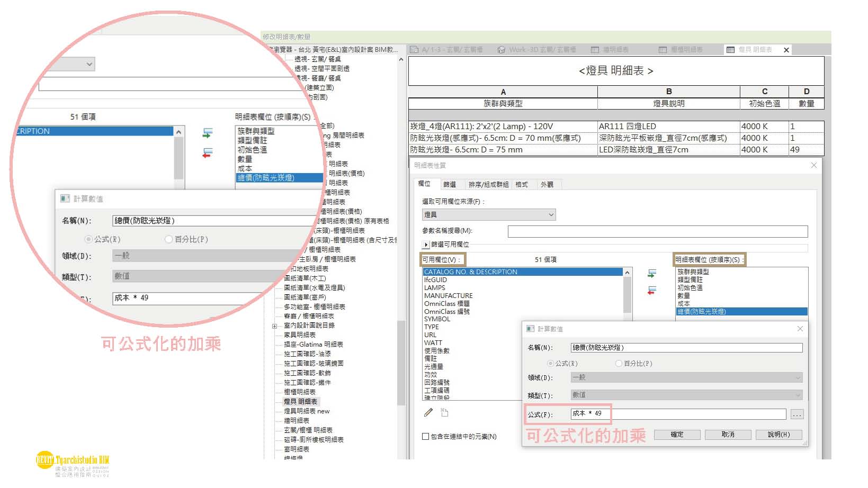Open the 牆明細表 view tab

(x=610, y=50)
